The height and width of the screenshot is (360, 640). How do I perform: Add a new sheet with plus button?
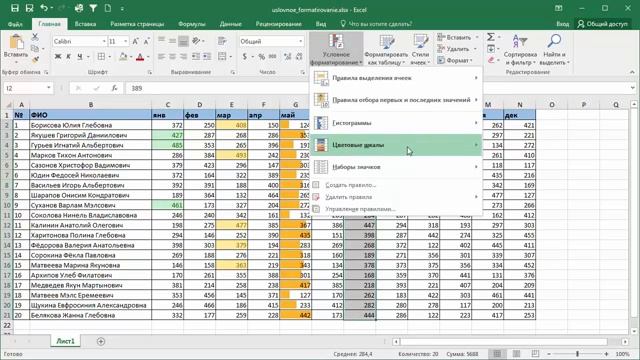point(101,341)
